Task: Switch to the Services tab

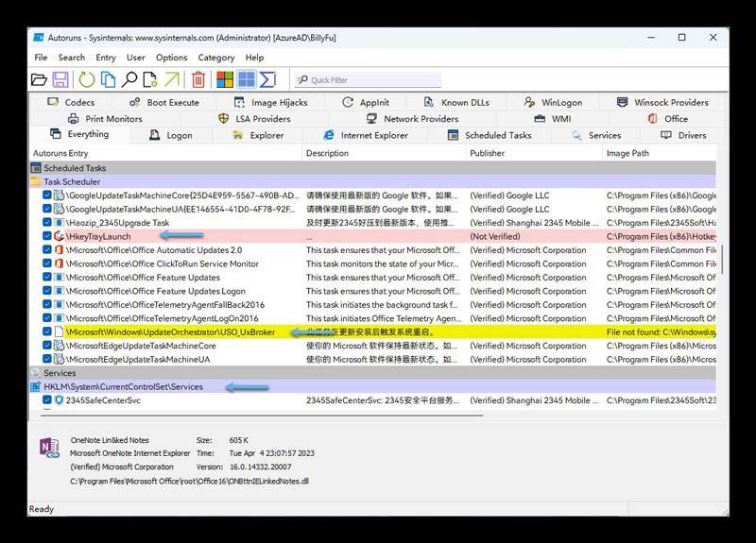Action: coord(596,135)
